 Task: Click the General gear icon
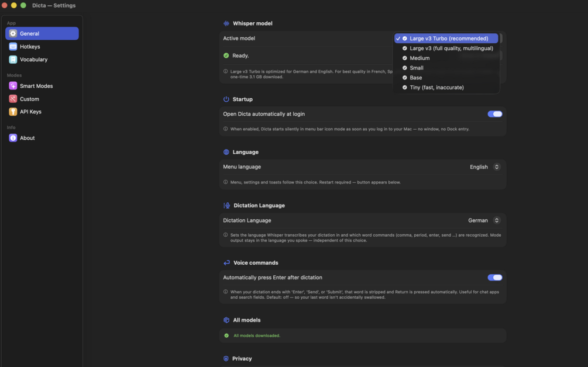click(13, 33)
